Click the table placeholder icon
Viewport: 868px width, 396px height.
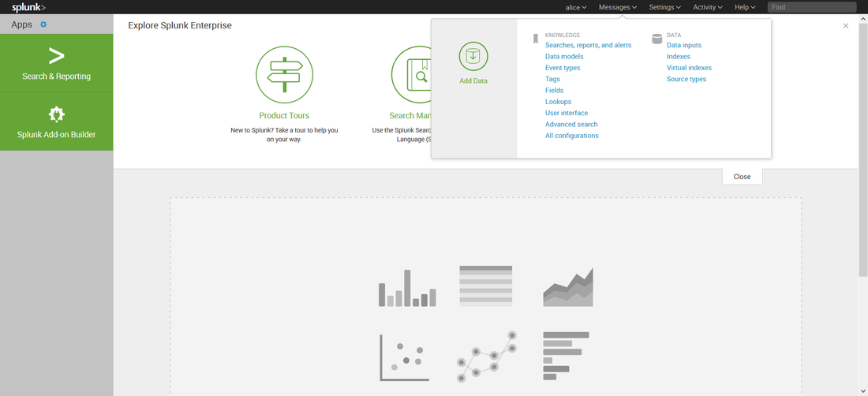click(486, 286)
